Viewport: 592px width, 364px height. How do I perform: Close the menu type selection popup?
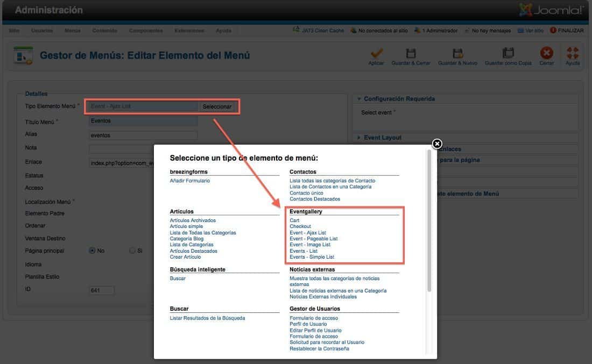click(437, 144)
